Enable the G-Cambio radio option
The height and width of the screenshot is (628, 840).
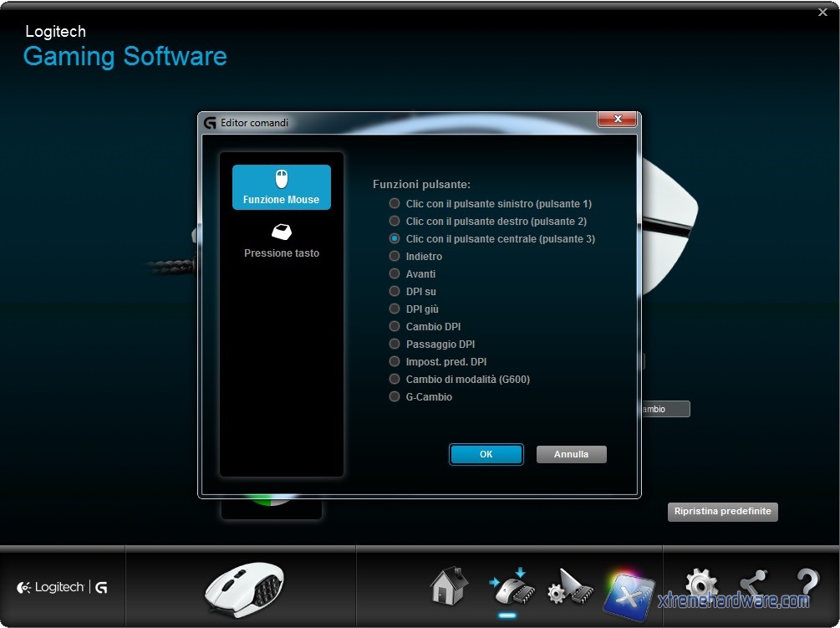[395, 396]
